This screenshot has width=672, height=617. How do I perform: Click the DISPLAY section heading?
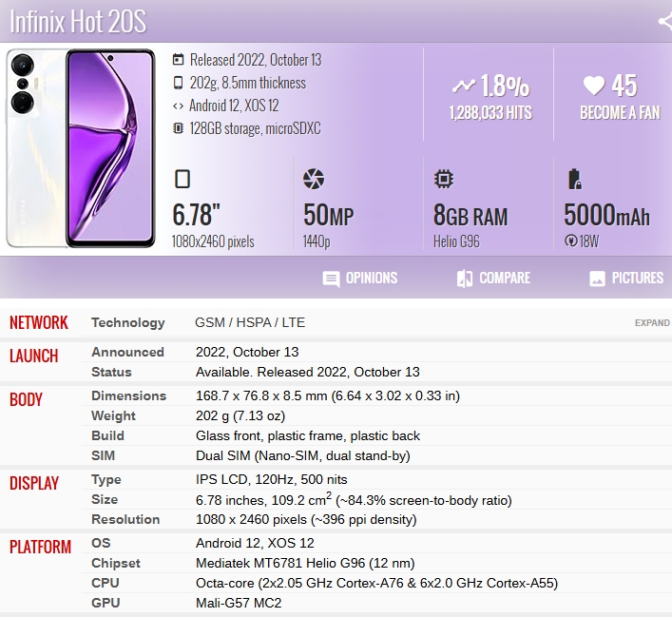click(34, 483)
